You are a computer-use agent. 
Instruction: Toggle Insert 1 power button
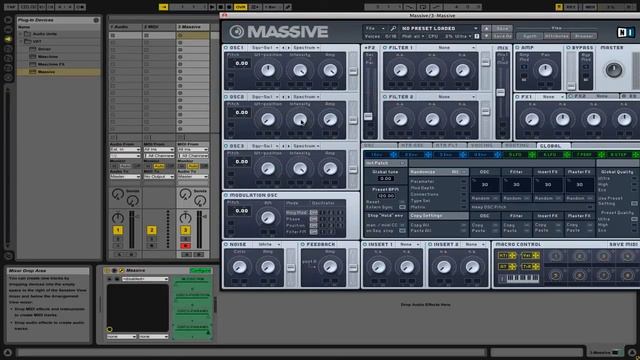click(365, 244)
